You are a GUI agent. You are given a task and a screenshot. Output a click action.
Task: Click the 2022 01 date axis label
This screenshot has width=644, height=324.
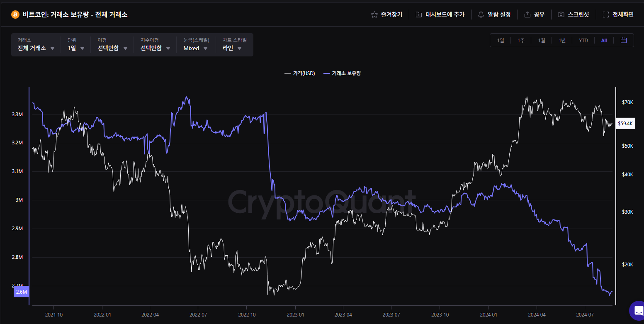pyautogui.click(x=102, y=315)
